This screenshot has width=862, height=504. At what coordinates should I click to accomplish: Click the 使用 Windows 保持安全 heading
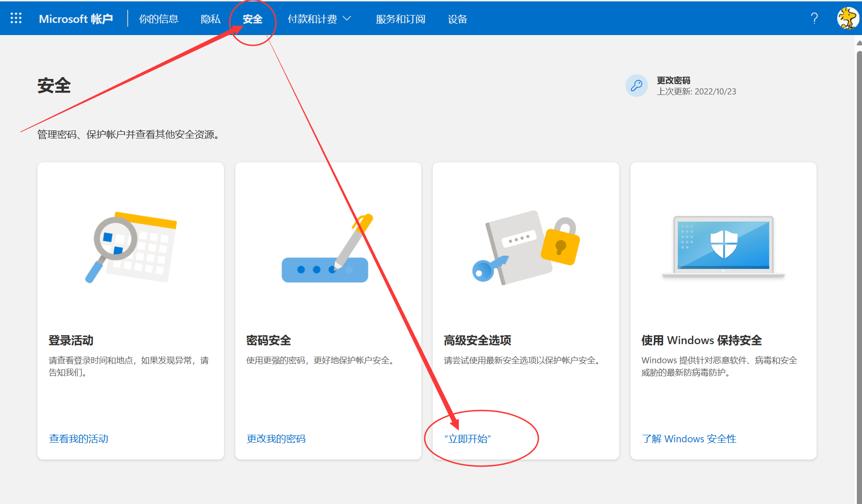pyautogui.click(x=702, y=340)
